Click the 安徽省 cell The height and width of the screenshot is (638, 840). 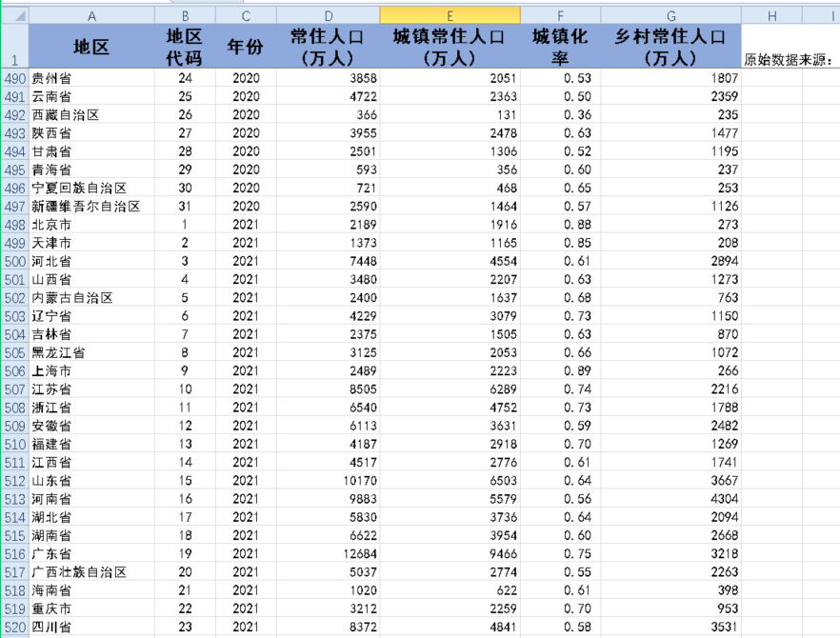[x=91, y=426]
